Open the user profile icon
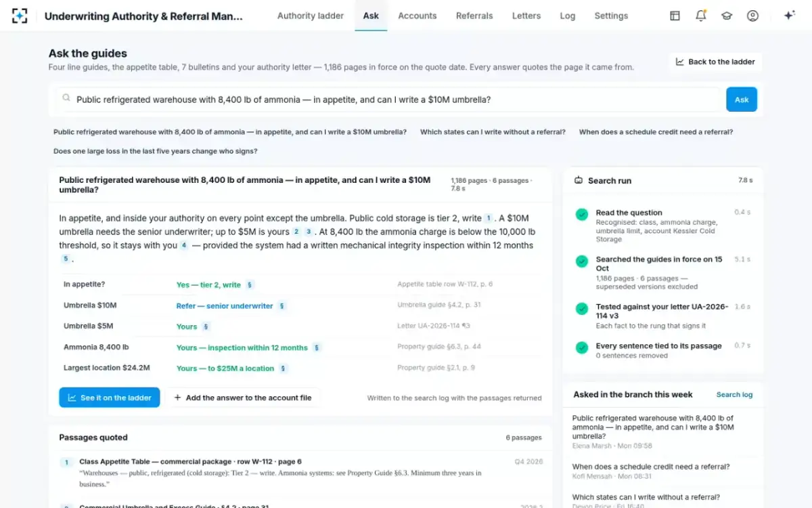The height and width of the screenshot is (508, 812). tap(752, 16)
